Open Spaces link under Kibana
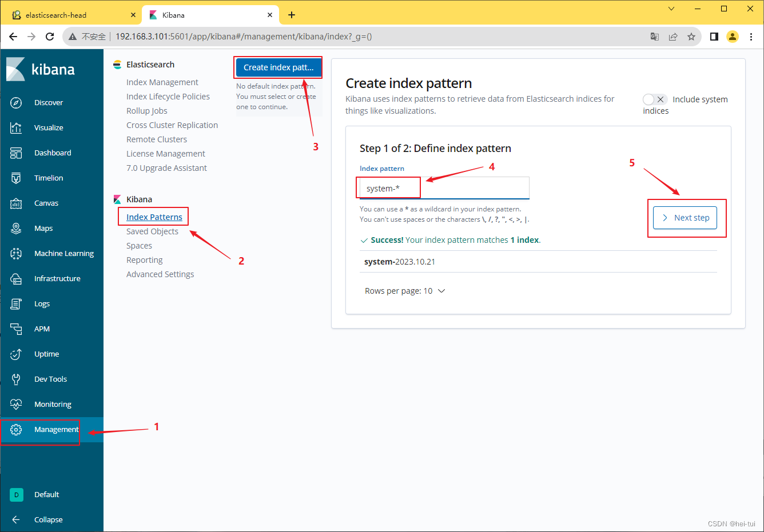Viewport: 764px width, 532px height. [140, 246]
